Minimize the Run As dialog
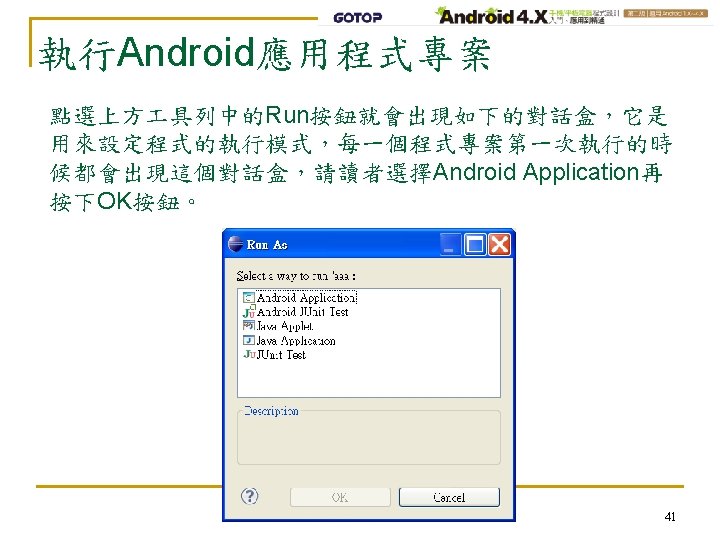Screen dimensions: 720x540 click(450, 244)
